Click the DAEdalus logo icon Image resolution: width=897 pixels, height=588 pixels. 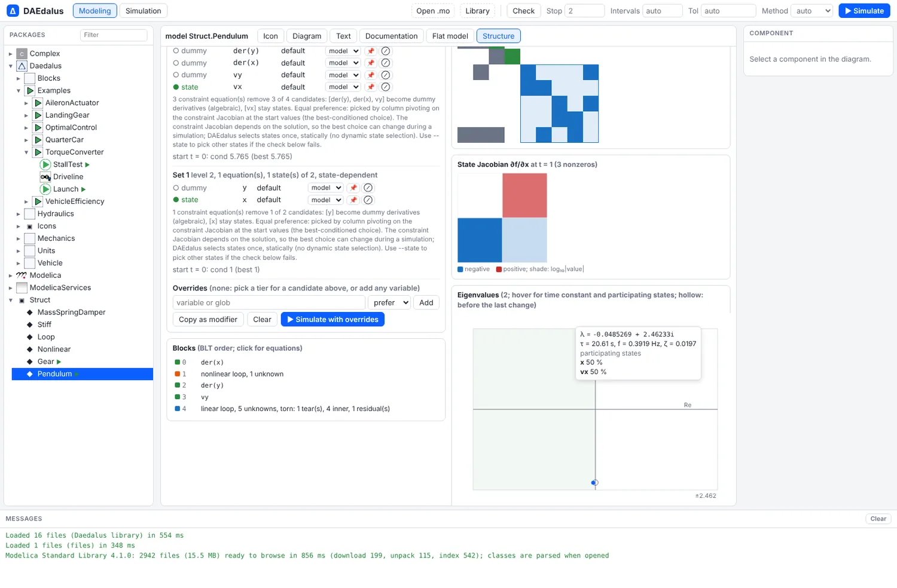point(13,11)
